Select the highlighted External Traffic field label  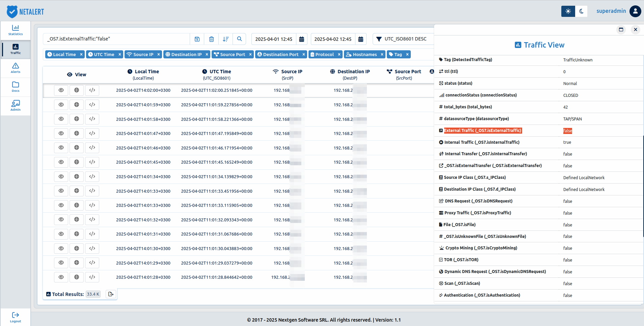click(483, 131)
